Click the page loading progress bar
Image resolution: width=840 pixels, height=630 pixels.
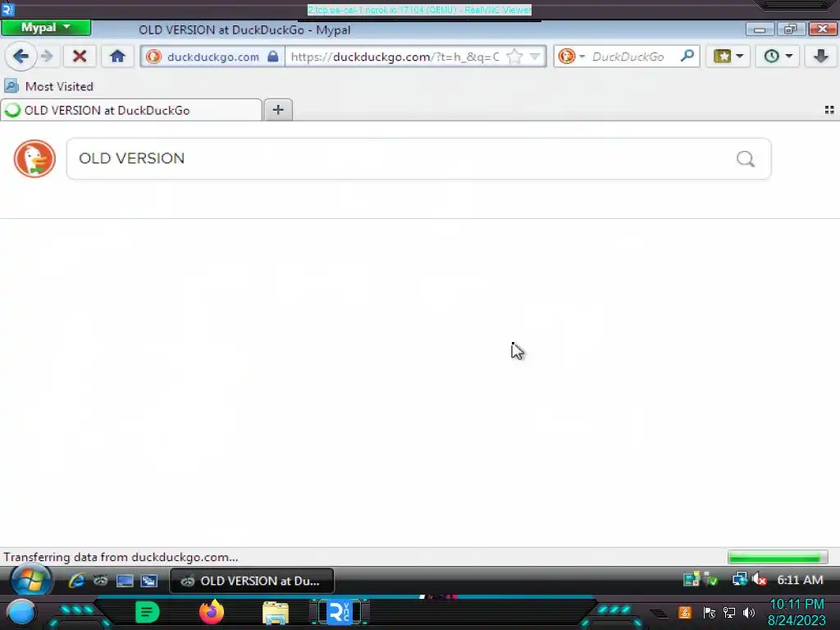[x=778, y=557]
